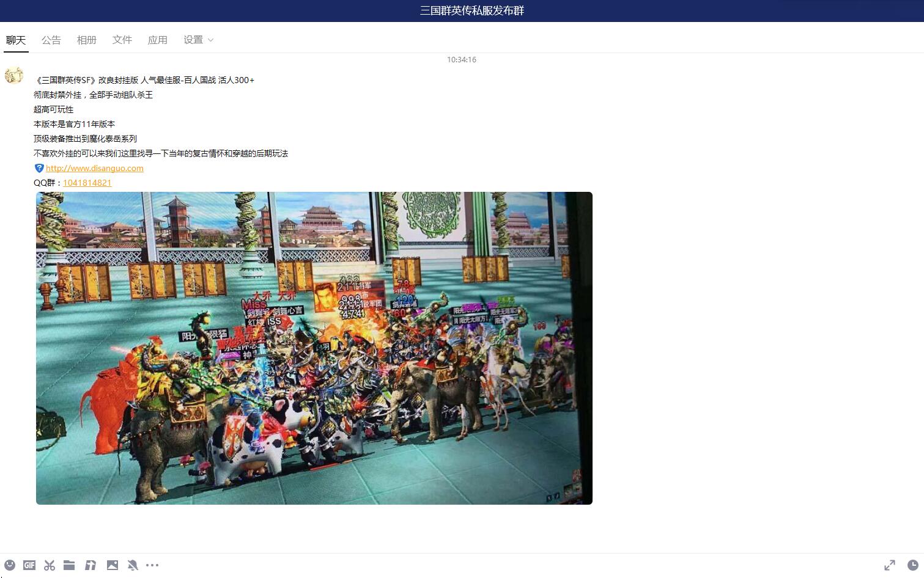924x578 pixels.
Task: Open the game screenshot image
Action: click(x=314, y=348)
